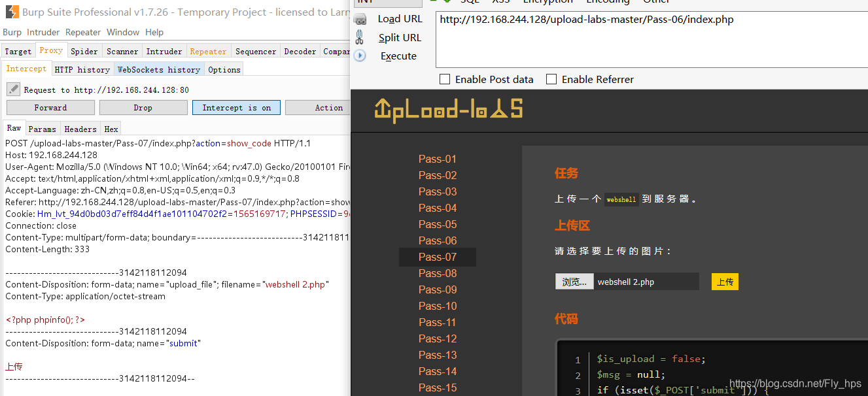Select the Intercept sub-tab

click(x=26, y=69)
